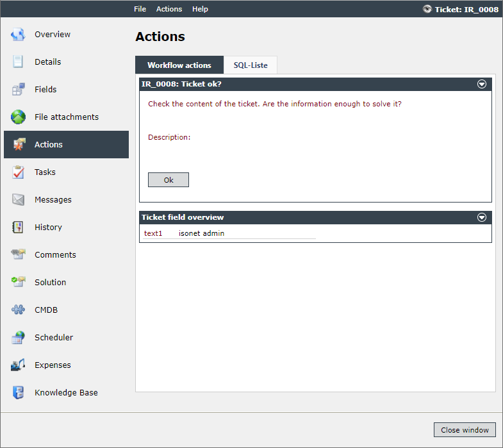Select the Details page icon
The image size is (503, 448).
tap(18, 62)
